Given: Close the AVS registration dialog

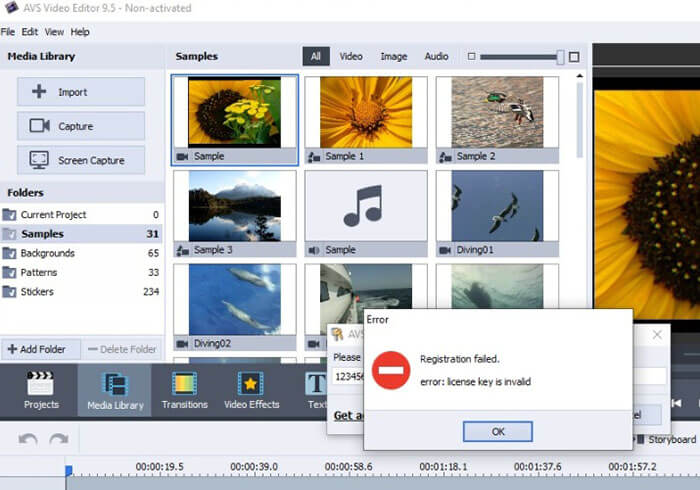Looking at the screenshot, I should tap(657, 335).
